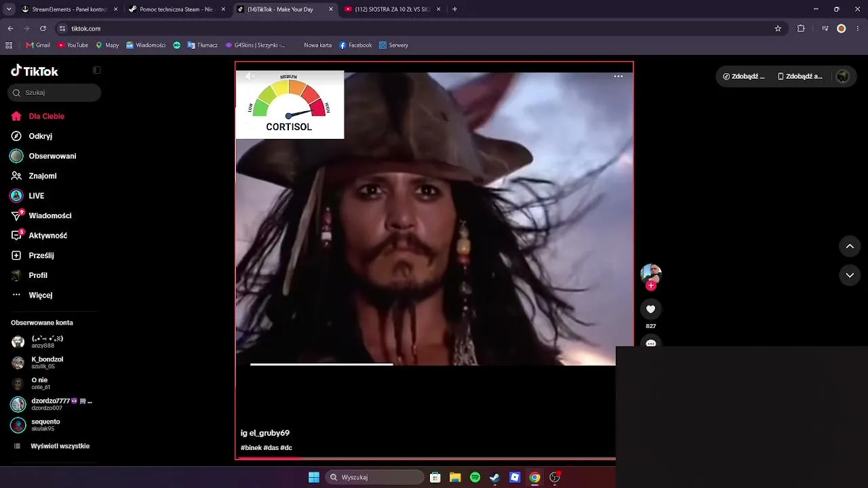Open the Odkryj explore page
This screenshot has width=868, height=488.
(32, 136)
